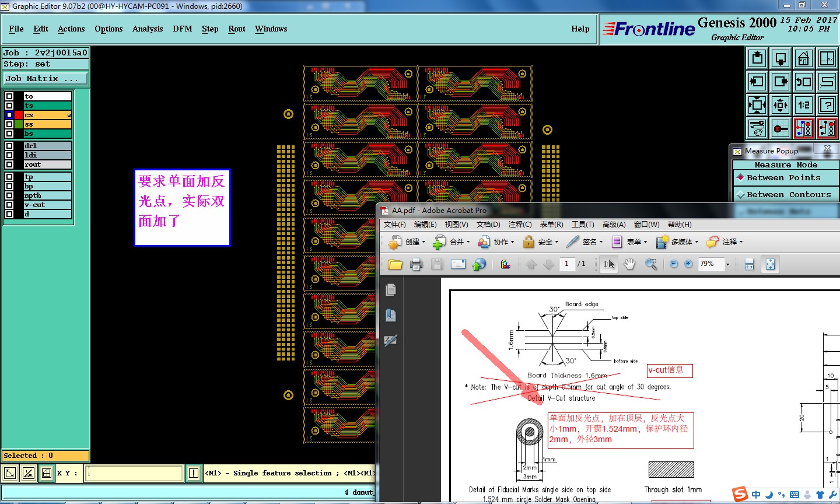The height and width of the screenshot is (504, 840).
Task: Click the previous view undo icon
Action: [x=804, y=82]
